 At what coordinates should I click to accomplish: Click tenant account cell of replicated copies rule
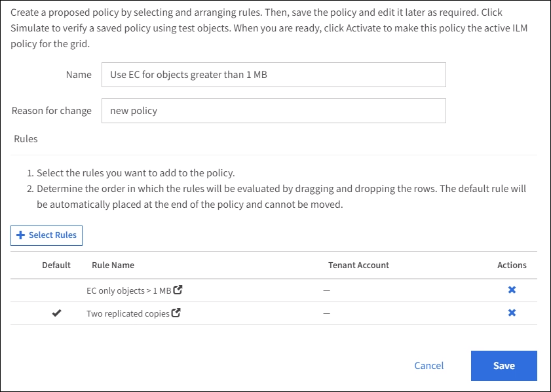click(326, 313)
